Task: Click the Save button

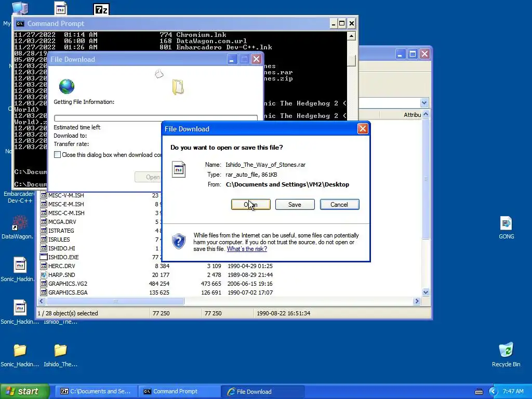Action: pyautogui.click(x=295, y=205)
